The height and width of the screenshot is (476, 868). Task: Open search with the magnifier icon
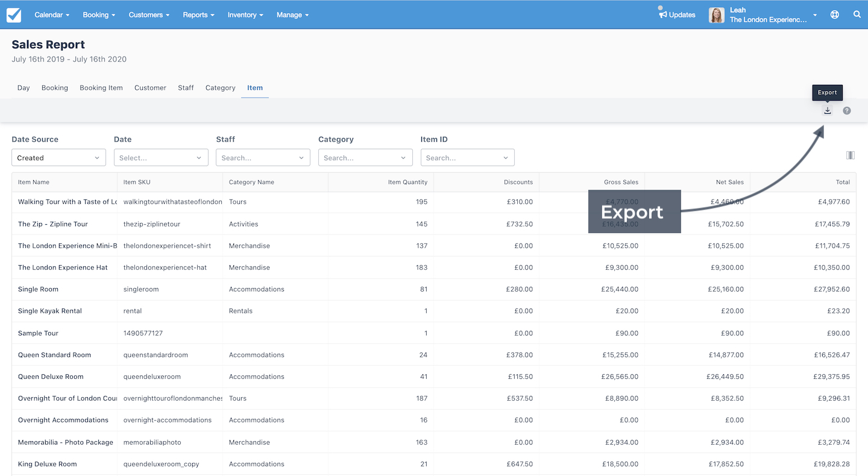[x=857, y=15]
